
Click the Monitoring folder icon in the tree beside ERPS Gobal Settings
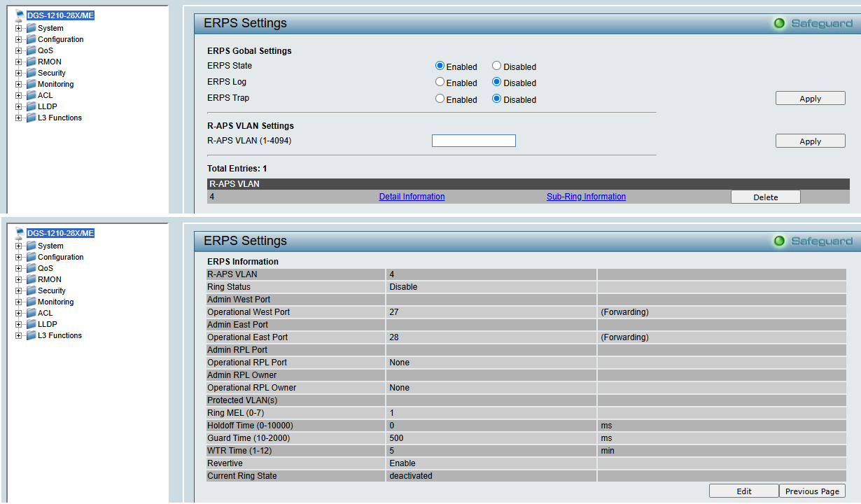click(31, 84)
